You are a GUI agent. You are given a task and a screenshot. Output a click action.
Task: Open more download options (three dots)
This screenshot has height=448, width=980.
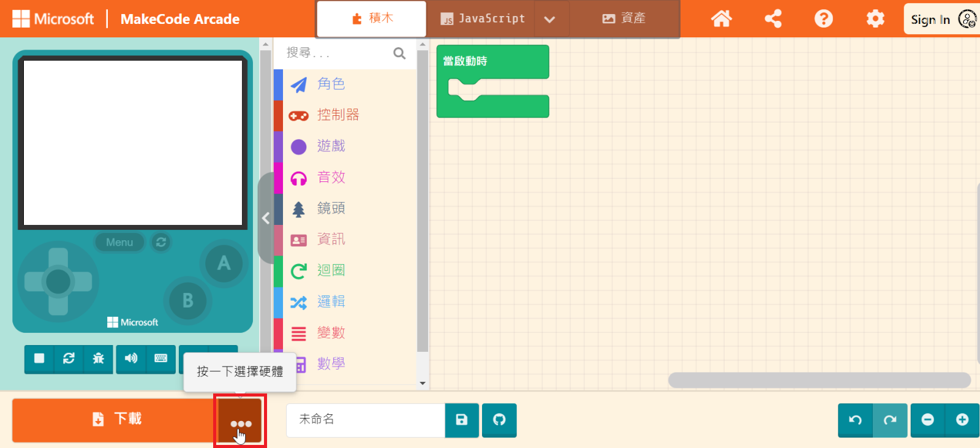[241, 421]
